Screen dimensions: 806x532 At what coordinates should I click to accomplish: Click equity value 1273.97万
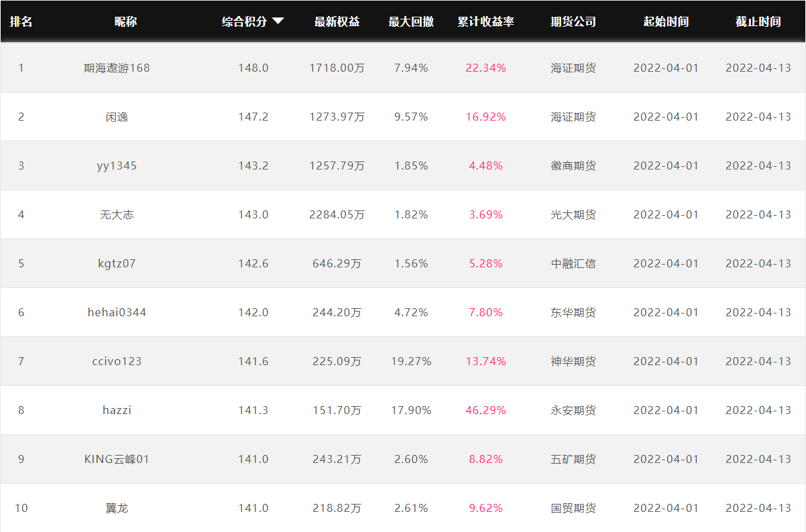(x=337, y=117)
